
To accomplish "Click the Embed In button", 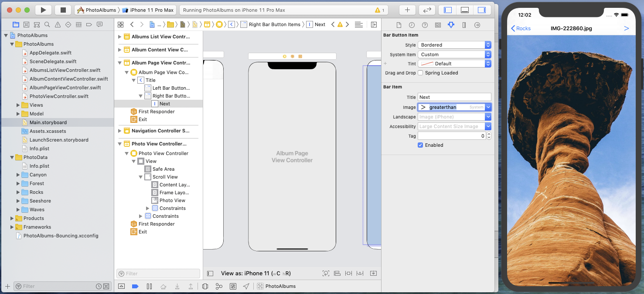I will pyautogui.click(x=373, y=273).
